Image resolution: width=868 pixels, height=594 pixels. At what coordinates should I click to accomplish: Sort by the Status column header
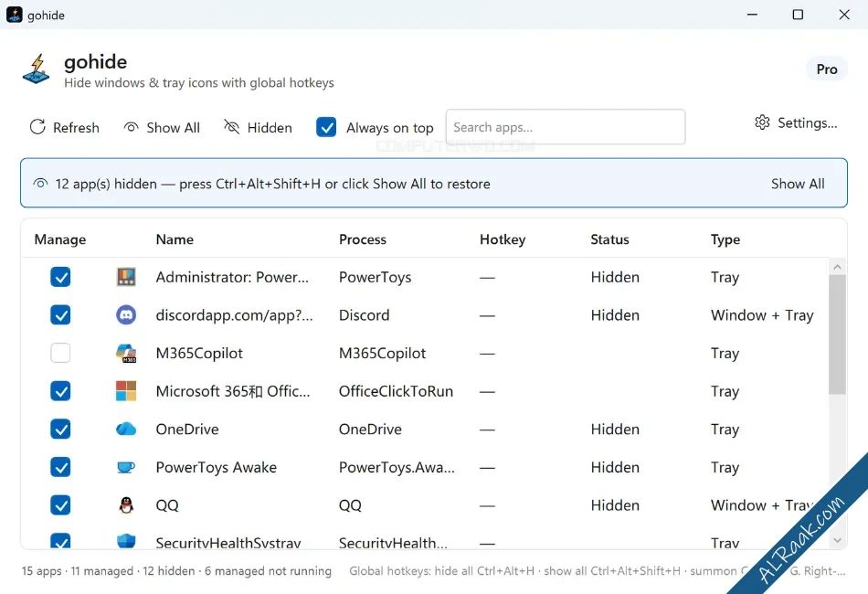coord(609,239)
